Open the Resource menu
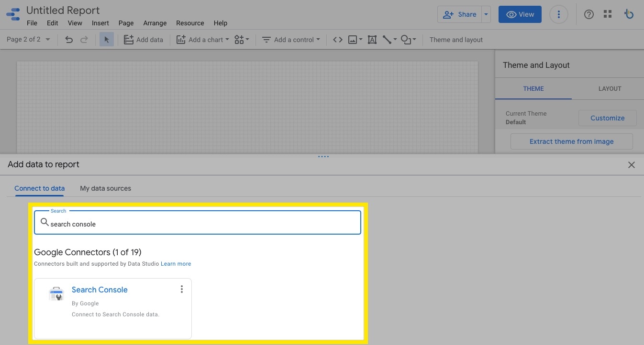 [190, 23]
